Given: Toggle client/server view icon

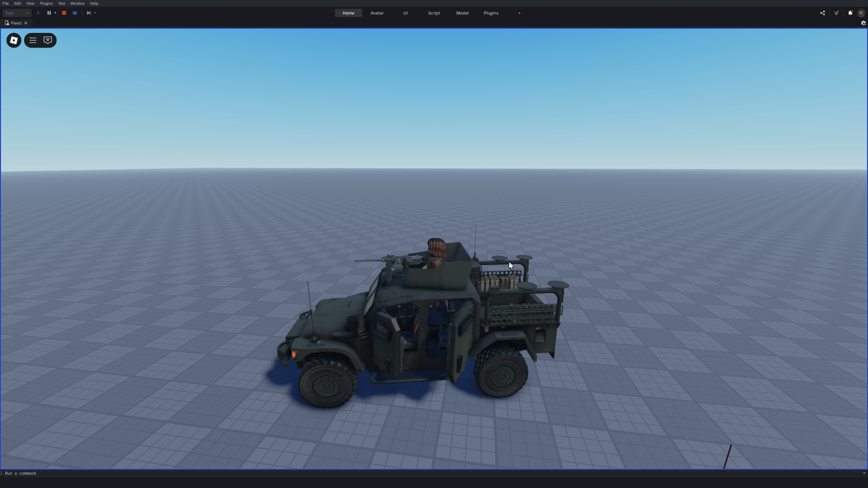Looking at the screenshot, I should tap(75, 13).
